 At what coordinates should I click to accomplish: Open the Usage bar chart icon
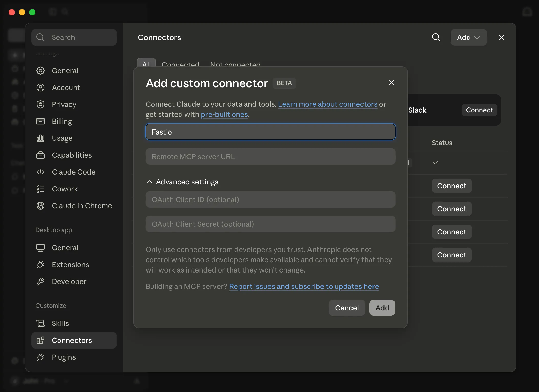tap(40, 138)
